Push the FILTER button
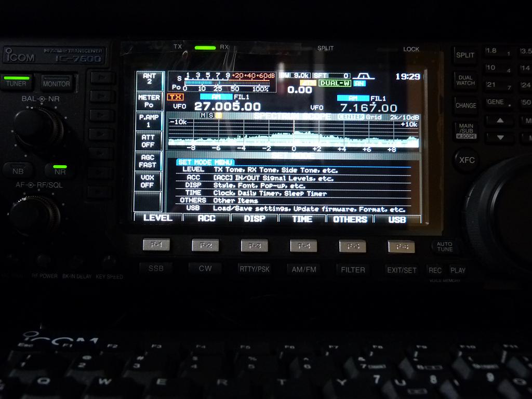The height and width of the screenshot is (399, 532). [353, 270]
